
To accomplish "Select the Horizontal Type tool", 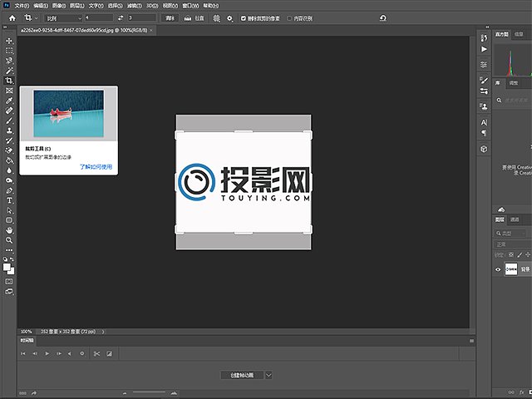I will point(9,200).
